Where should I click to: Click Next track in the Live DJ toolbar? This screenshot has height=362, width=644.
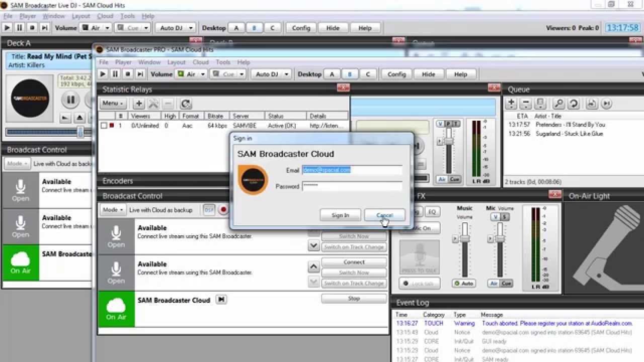tap(45, 28)
